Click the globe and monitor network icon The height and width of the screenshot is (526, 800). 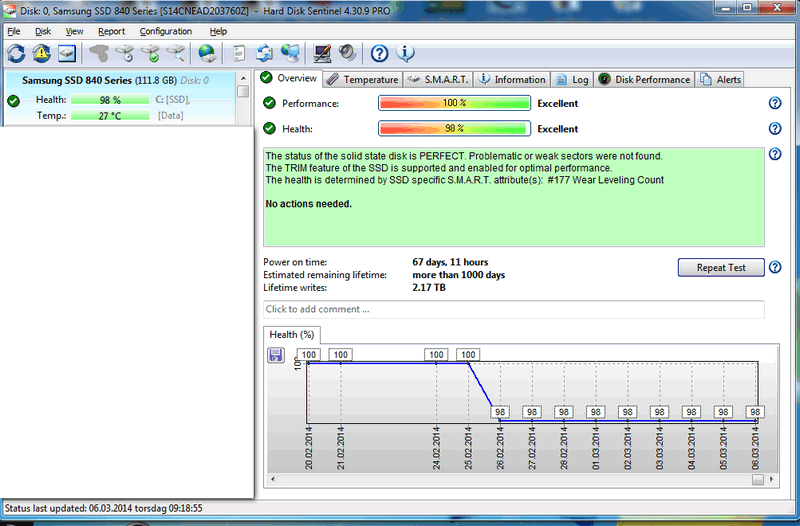(290, 53)
